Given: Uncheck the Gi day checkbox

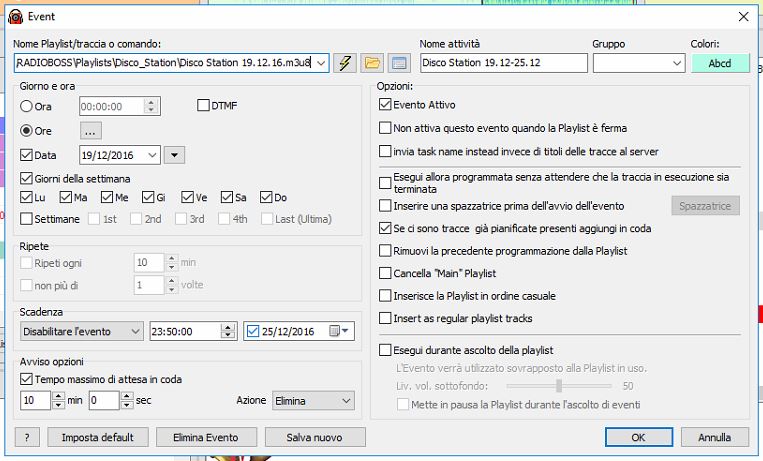Looking at the screenshot, I should [x=148, y=197].
